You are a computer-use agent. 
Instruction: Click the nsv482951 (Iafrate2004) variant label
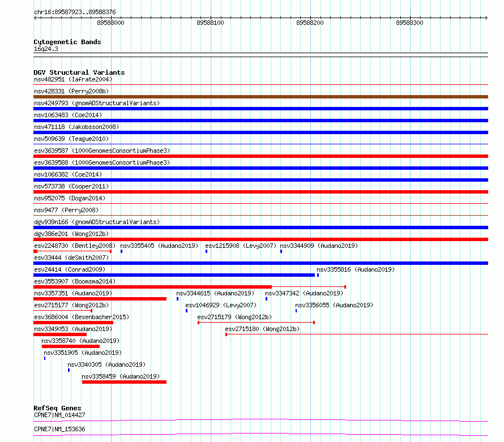click(x=73, y=79)
